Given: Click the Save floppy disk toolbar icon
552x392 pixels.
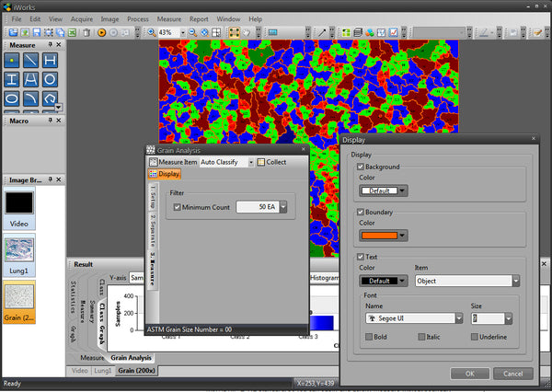Looking at the screenshot, I should [37, 33].
